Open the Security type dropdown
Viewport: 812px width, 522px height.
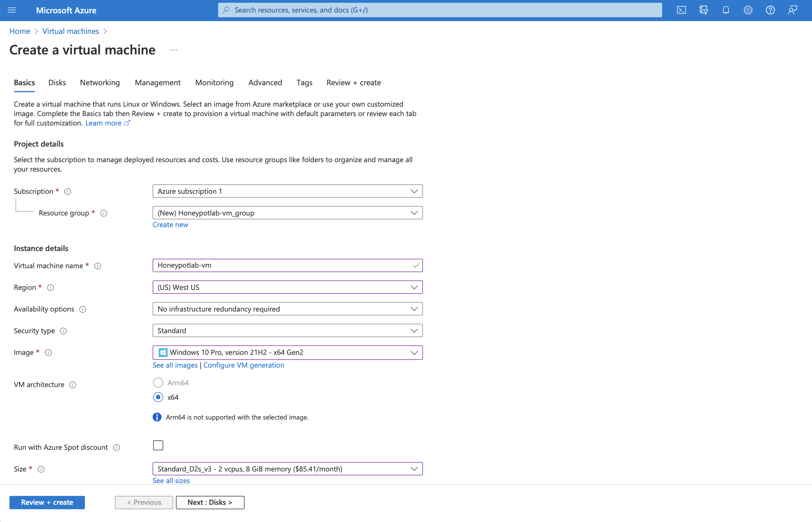(288, 330)
